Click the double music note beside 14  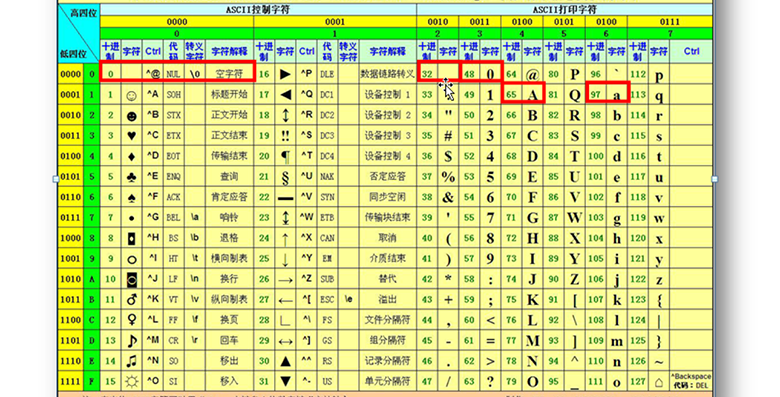pyautogui.click(x=132, y=361)
